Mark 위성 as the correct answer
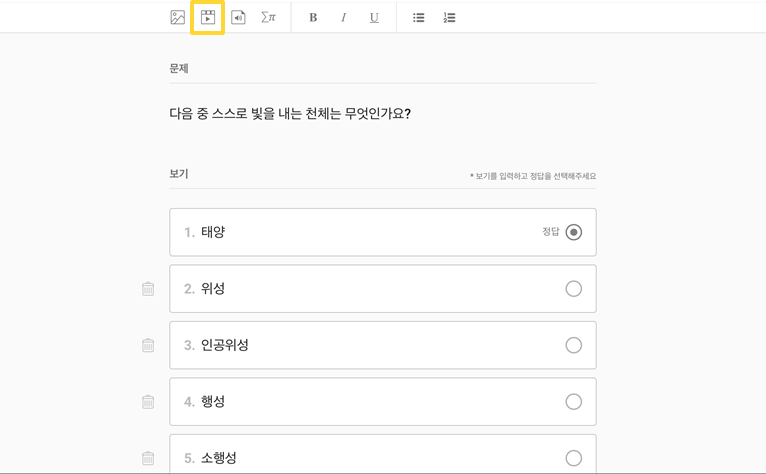This screenshot has width=766, height=474. tap(574, 289)
